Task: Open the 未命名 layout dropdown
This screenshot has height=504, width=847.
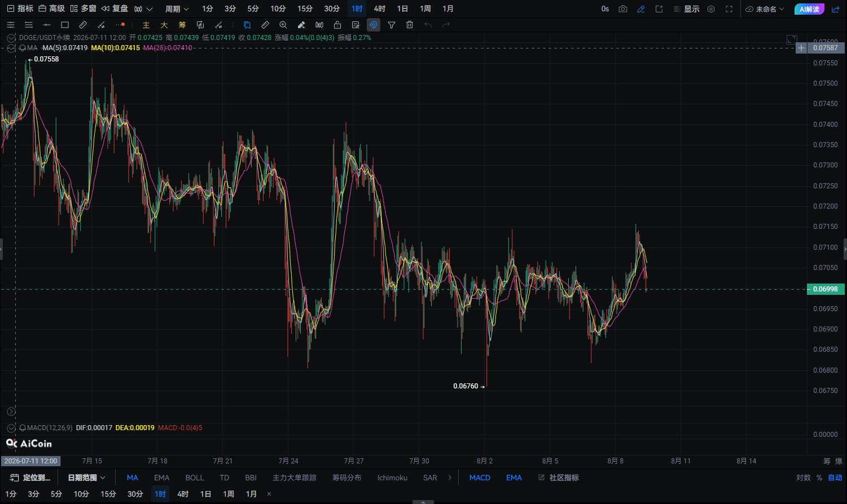Action: click(x=765, y=9)
